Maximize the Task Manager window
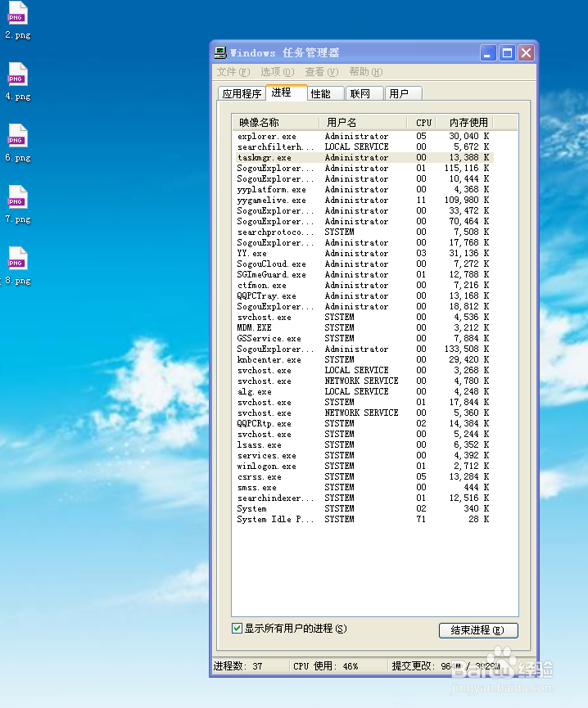Viewport: 588px width, 708px height. [x=507, y=53]
